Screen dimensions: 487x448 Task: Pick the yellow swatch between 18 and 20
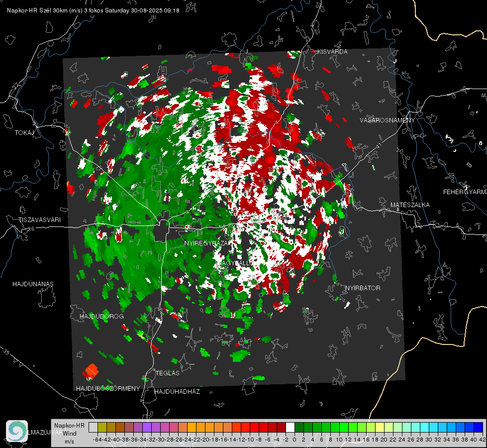coord(380,427)
